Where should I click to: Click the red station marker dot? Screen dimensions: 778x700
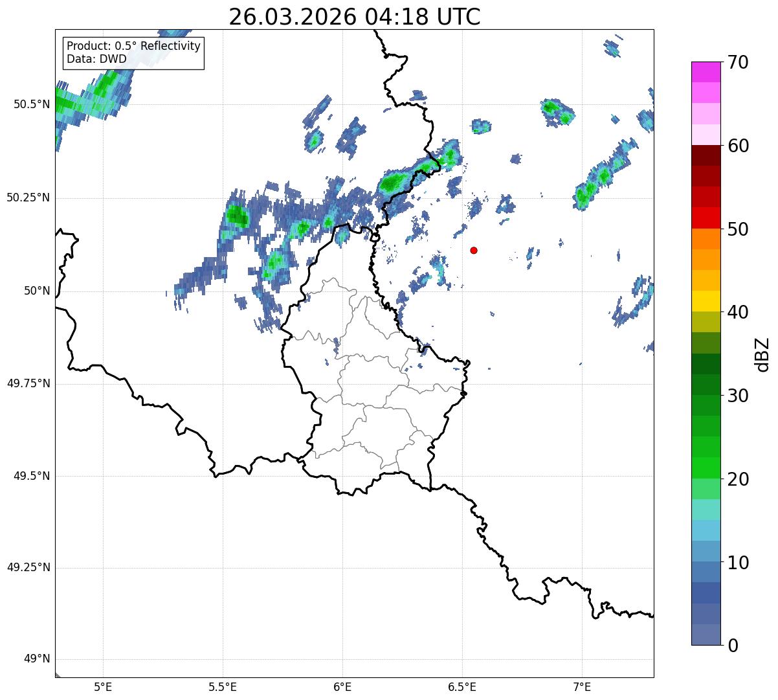click(x=474, y=250)
